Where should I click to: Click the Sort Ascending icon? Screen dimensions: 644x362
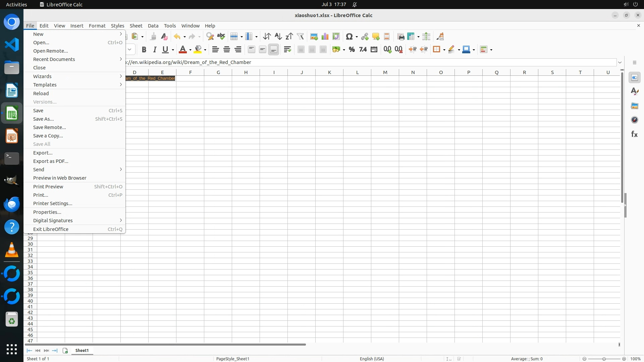click(278, 37)
